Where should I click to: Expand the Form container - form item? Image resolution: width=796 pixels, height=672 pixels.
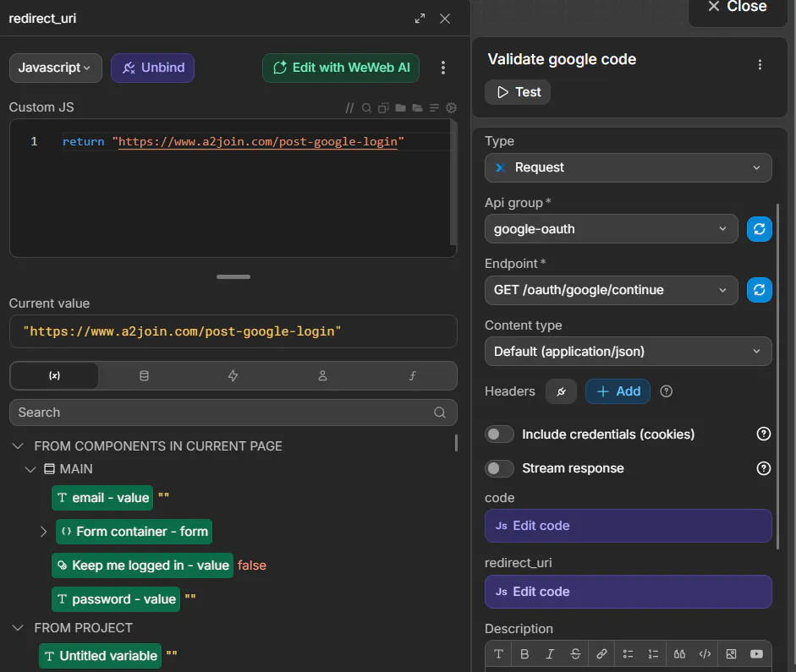click(x=43, y=532)
